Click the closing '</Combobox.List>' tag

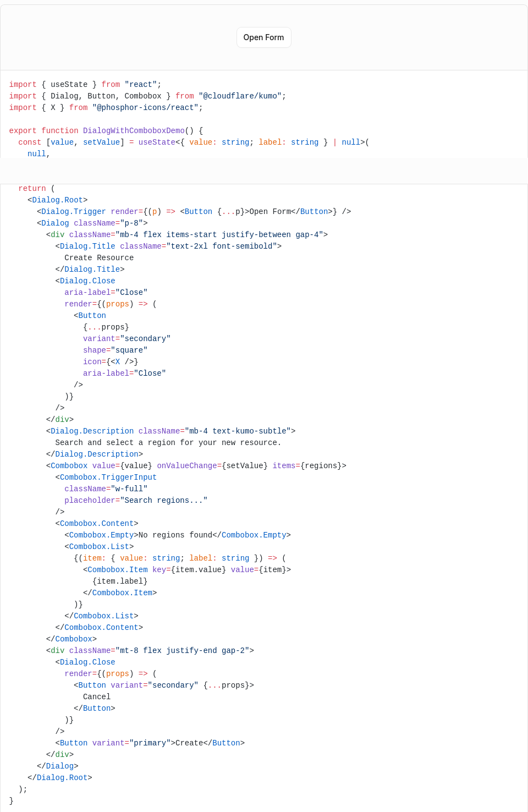click(x=101, y=616)
